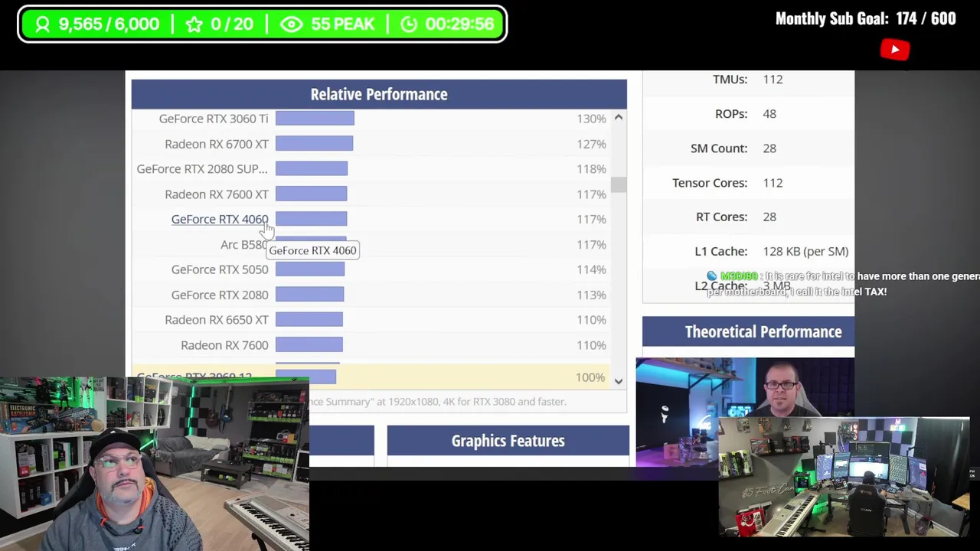Click the relative performance scrollbar thumb
The width and height of the screenshot is (980, 551).
(x=618, y=184)
